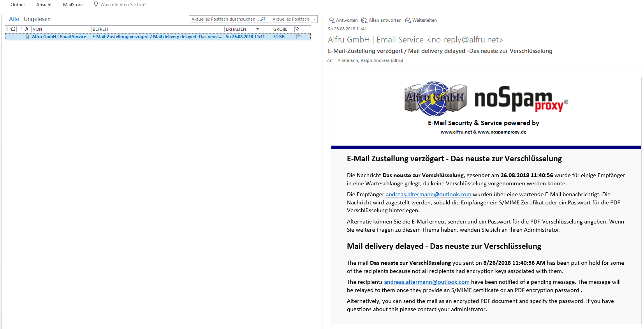Open the Ordner ribbon tab
The height and width of the screenshot is (329, 644).
18,5
